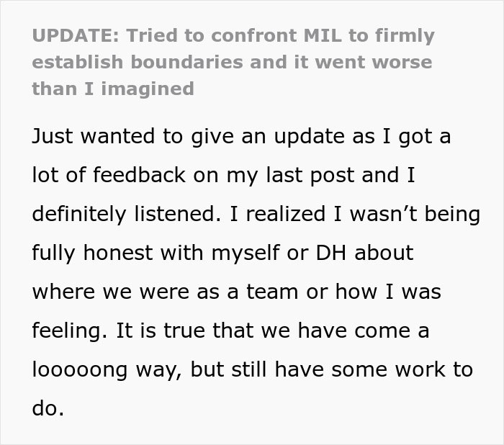The image size is (504, 445).
Task: Click the word 'feedback' in the paragraph
Action: coord(140,175)
